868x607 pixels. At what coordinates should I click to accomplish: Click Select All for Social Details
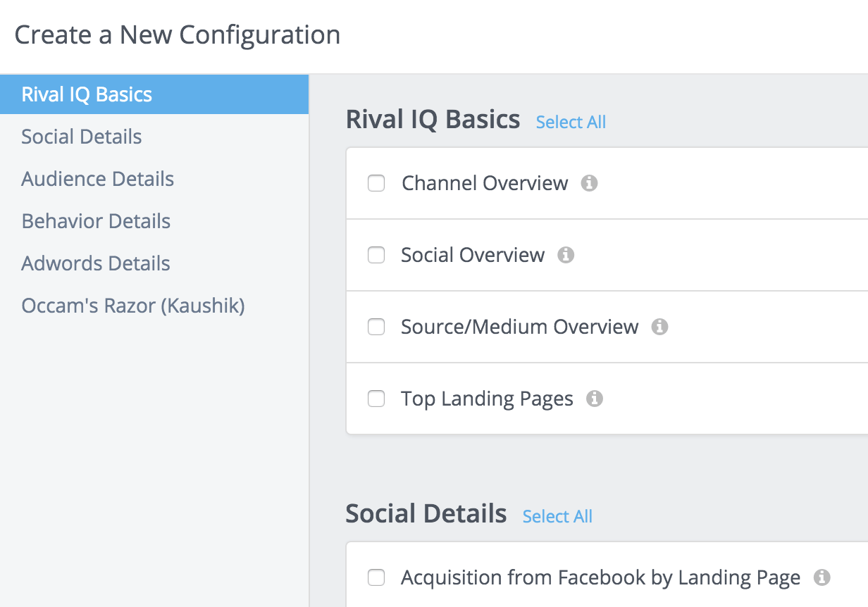point(557,516)
